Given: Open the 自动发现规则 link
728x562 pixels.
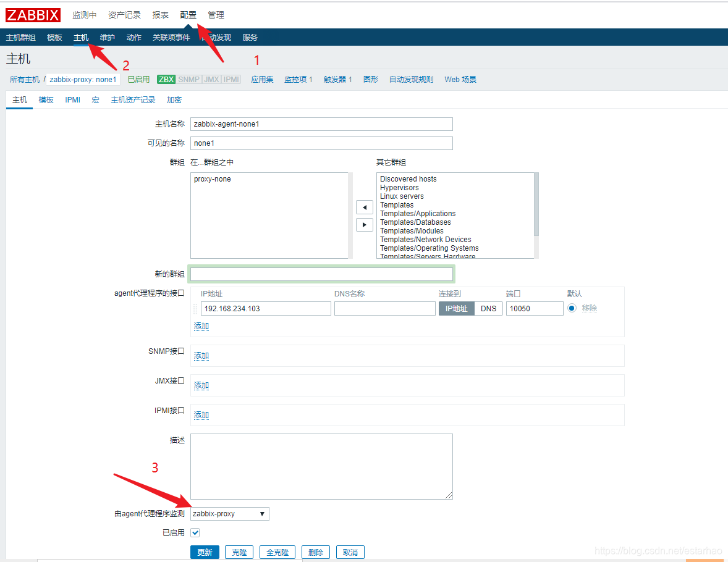Looking at the screenshot, I should point(412,79).
